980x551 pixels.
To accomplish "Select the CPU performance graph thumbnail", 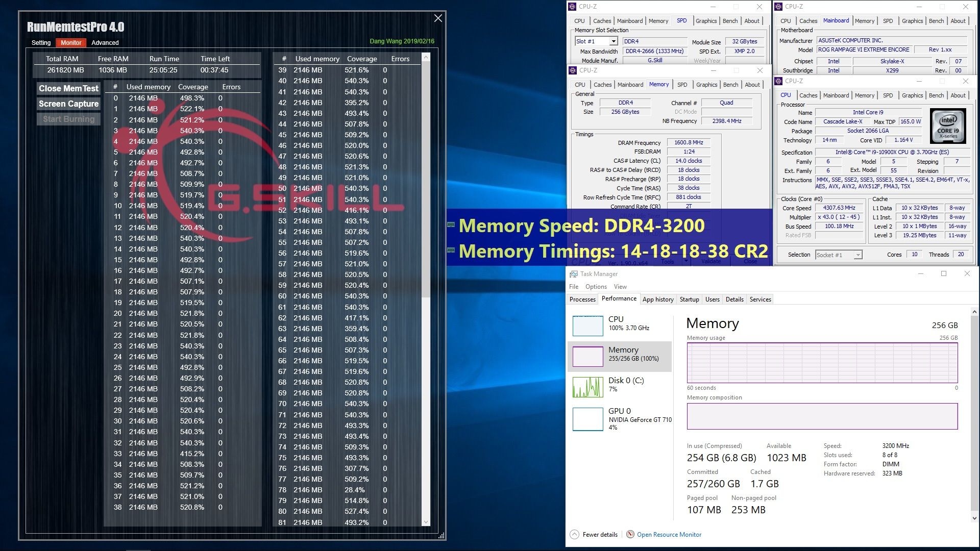I will (x=587, y=326).
